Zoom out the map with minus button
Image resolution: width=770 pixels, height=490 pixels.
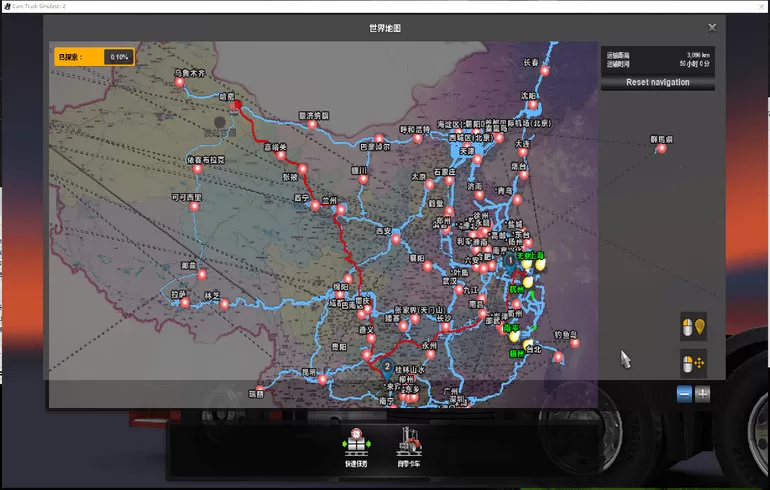click(684, 394)
